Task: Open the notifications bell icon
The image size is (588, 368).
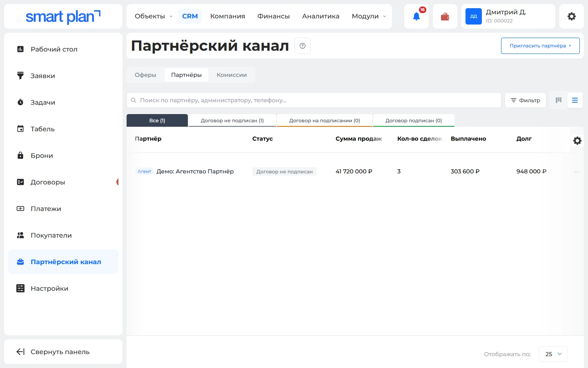Action: pyautogui.click(x=416, y=17)
